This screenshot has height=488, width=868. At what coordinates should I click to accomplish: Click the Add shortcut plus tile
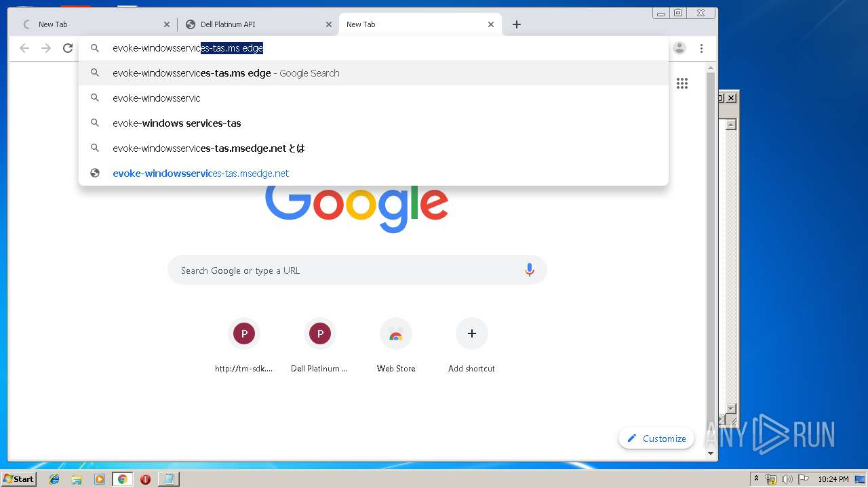pyautogui.click(x=472, y=346)
